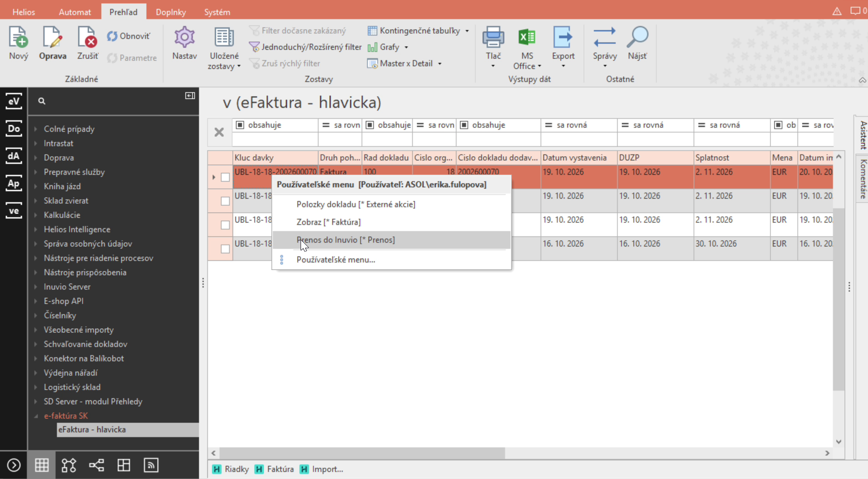Open the Import... bottom panel link
868x479 pixels.
click(x=322, y=469)
